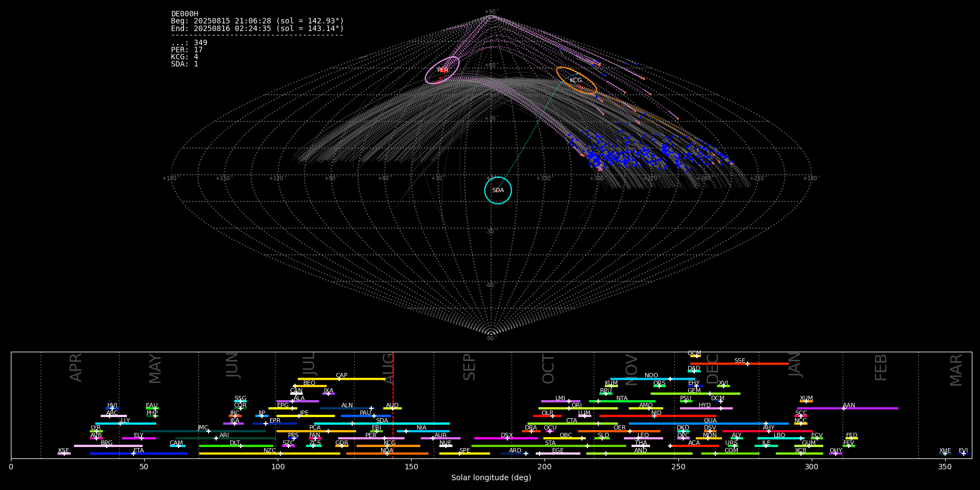Click the GCM shower label at top
980x490 pixels.
click(x=694, y=353)
